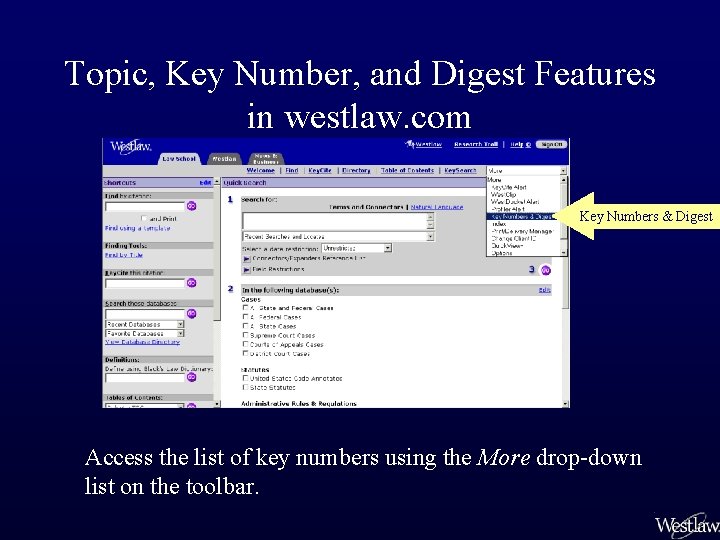720x540 pixels.
Task: Select the News & Business tab
Action: click(x=266, y=158)
